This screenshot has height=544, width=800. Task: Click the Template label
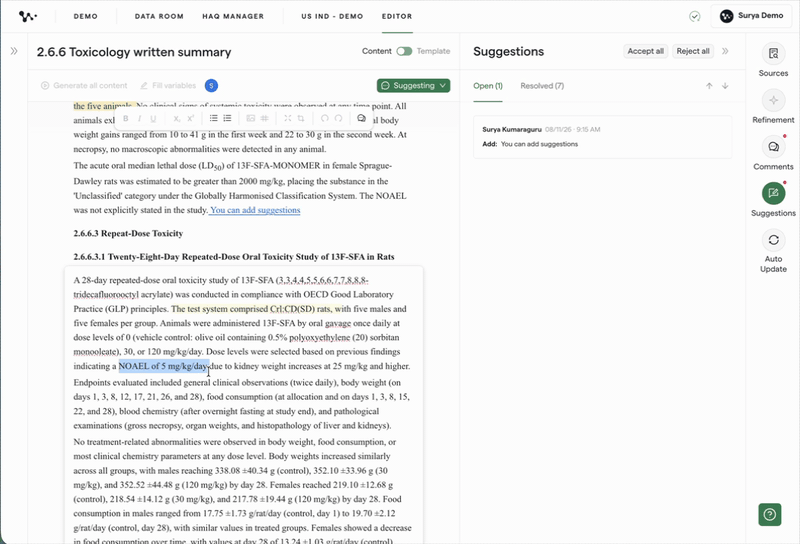pos(433,51)
